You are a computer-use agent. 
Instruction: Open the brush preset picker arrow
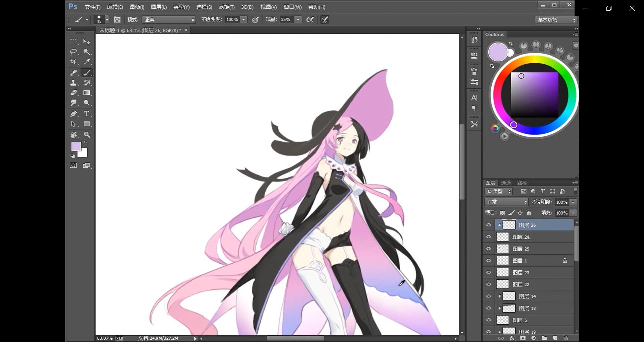click(107, 20)
